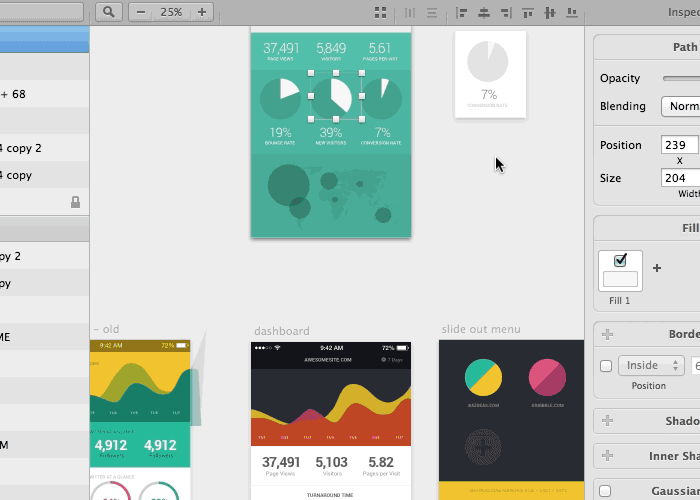The width and height of the screenshot is (700, 500).
Task: Click the pink circle in slide out menu
Action: (x=547, y=377)
